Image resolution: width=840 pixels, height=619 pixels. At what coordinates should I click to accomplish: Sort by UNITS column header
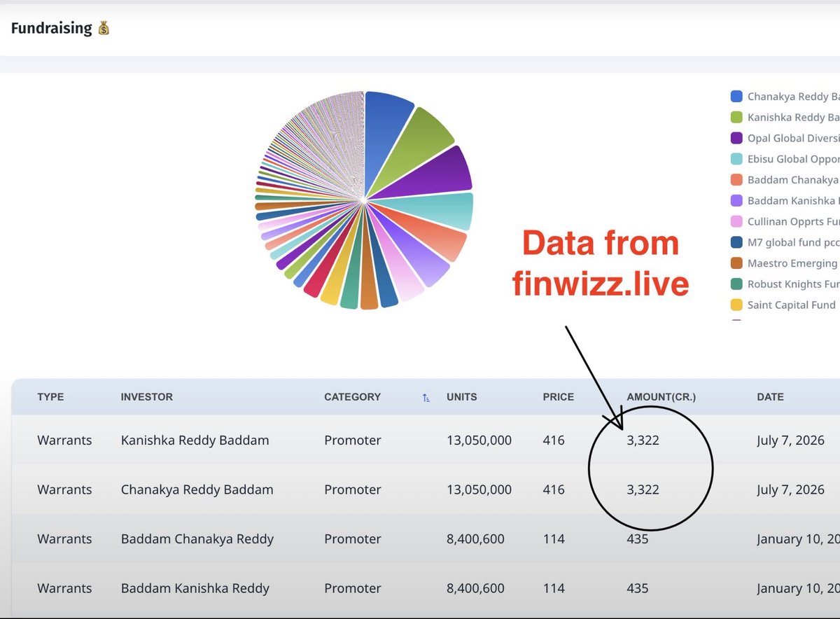pos(462,397)
